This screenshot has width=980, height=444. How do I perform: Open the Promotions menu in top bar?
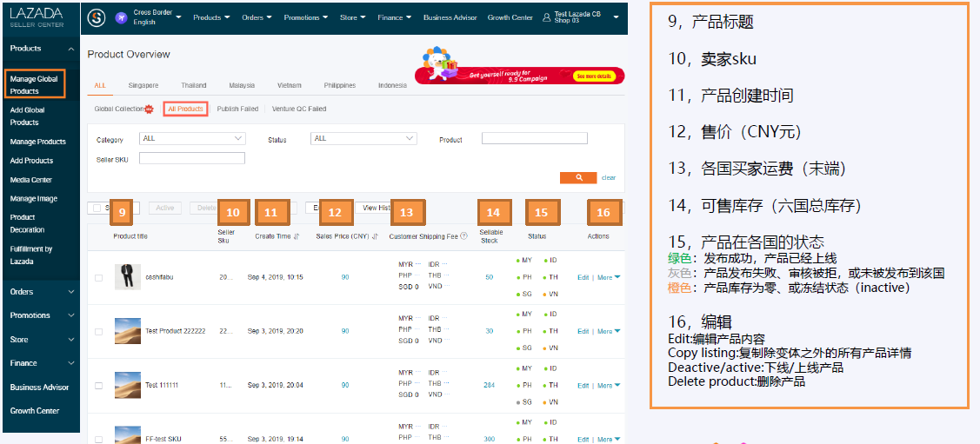305,17
